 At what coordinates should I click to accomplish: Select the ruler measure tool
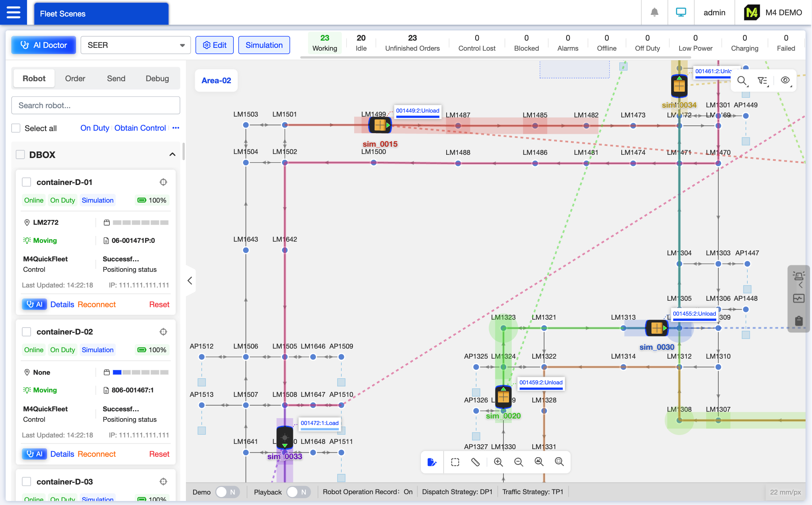(x=475, y=462)
